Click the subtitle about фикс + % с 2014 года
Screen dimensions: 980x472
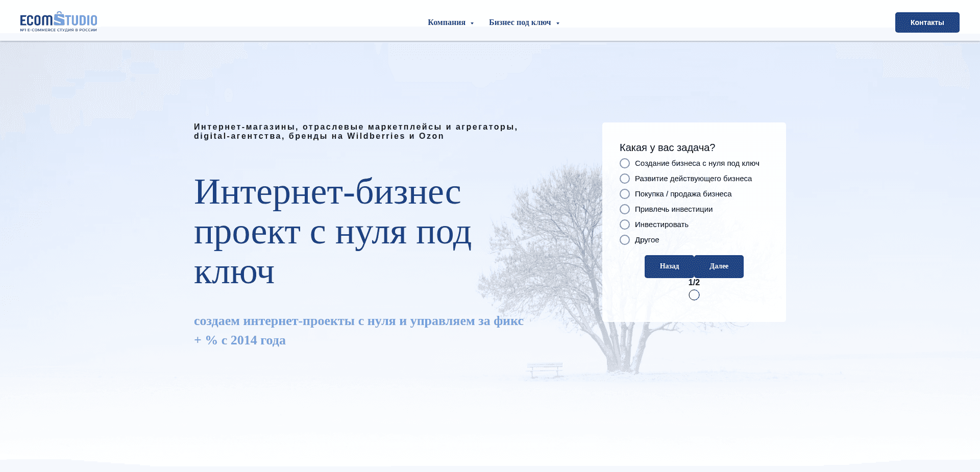point(359,330)
